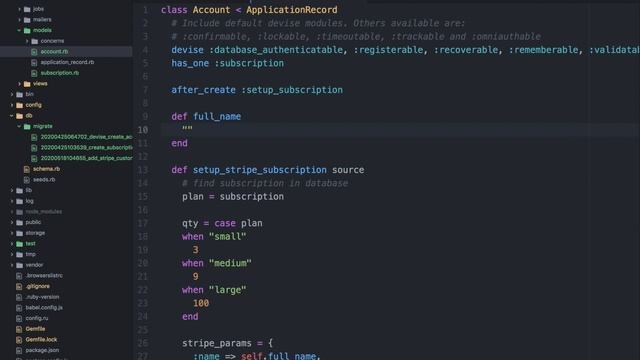Click the 'class Account < ApplicationRecord' line
Screen dimensions: 640x360
(x=249, y=10)
